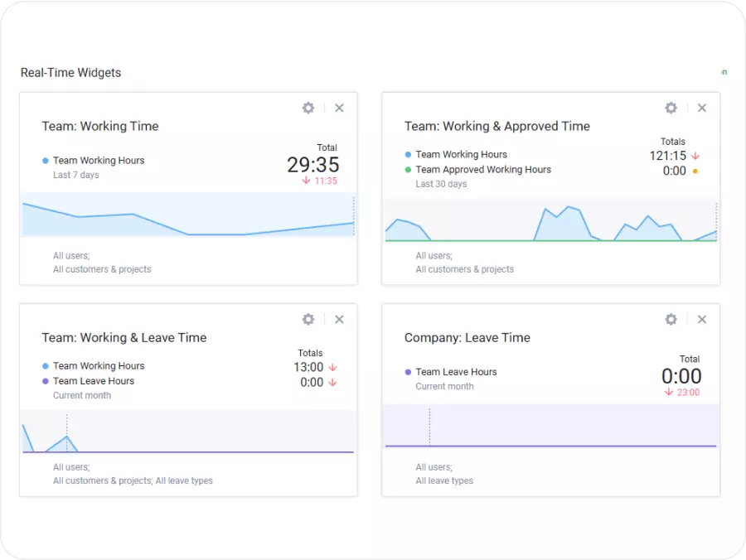Open settings for Team: Working & Approved Time widget
Viewport: 746px width, 560px height.
click(x=671, y=108)
